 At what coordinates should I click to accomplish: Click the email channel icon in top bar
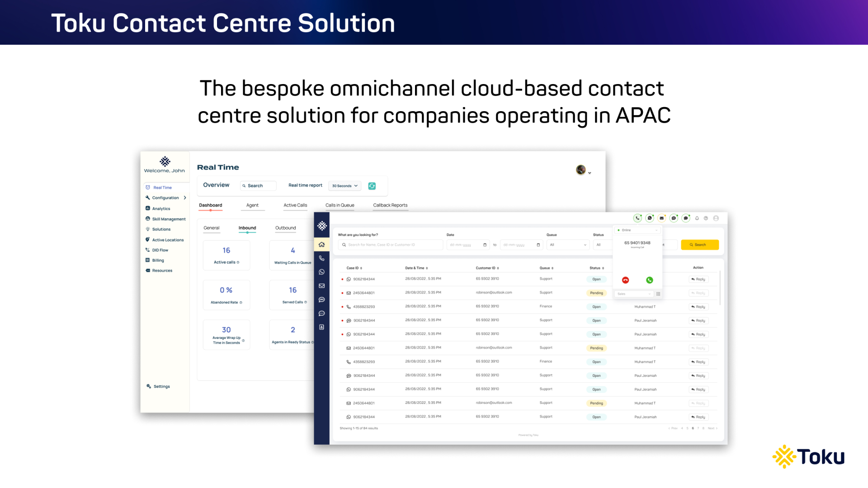pos(662,218)
